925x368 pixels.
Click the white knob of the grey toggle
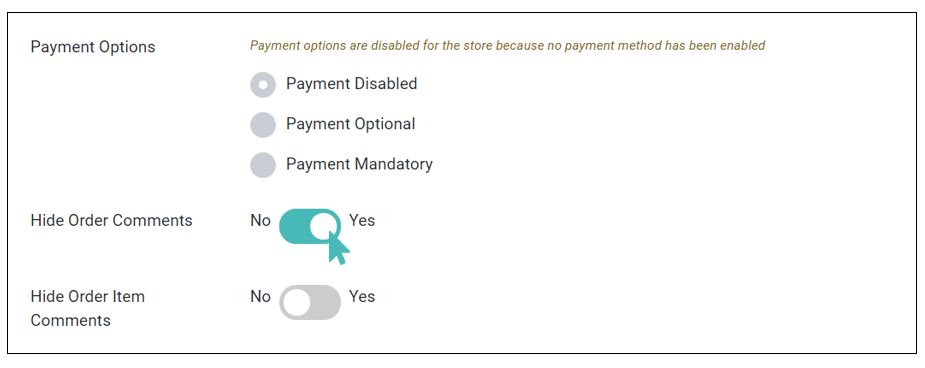[296, 302]
